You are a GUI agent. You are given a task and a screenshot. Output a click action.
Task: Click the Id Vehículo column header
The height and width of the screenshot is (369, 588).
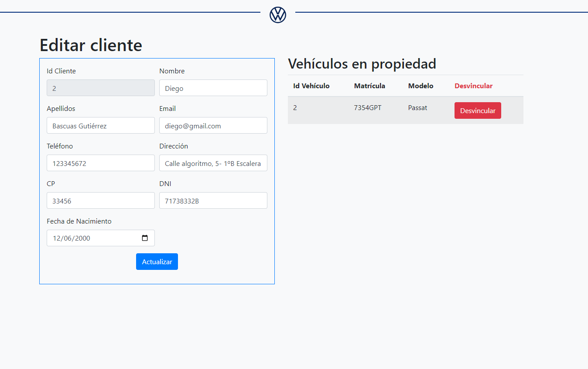click(x=311, y=86)
